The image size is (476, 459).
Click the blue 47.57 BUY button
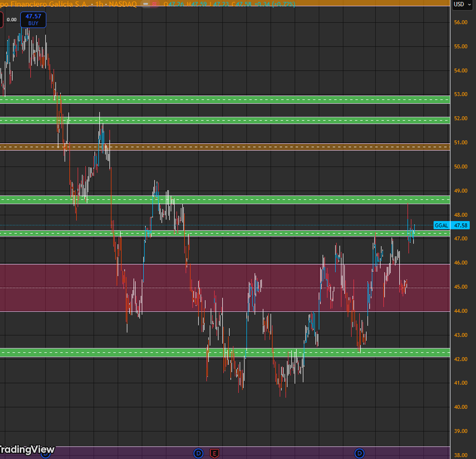33,20
